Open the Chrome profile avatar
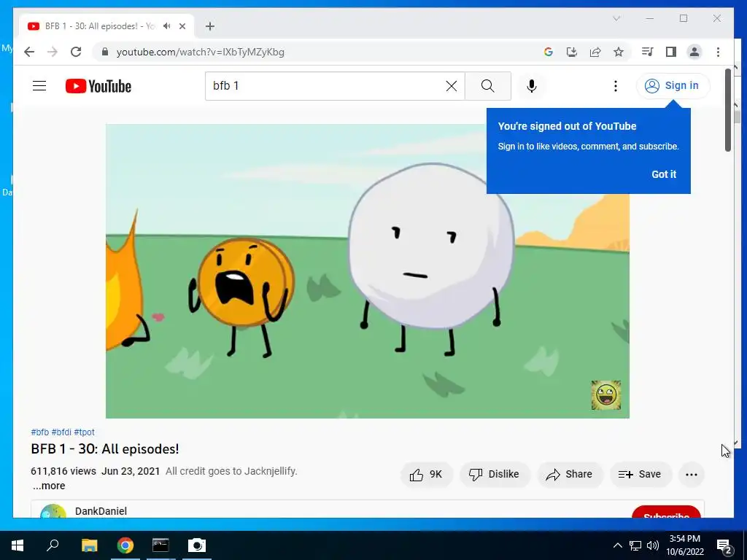 pyautogui.click(x=694, y=52)
